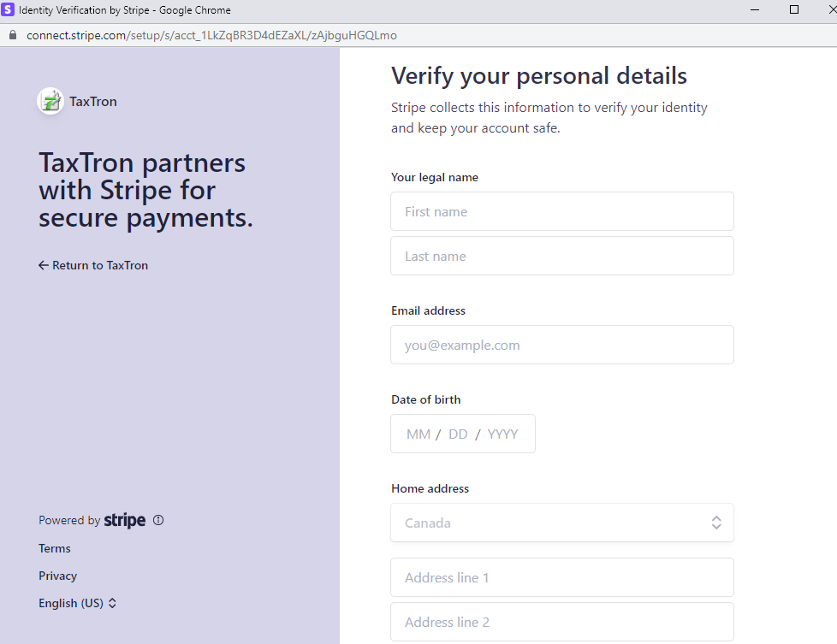Return to TaxTron via link
837x644 pixels.
click(x=93, y=265)
